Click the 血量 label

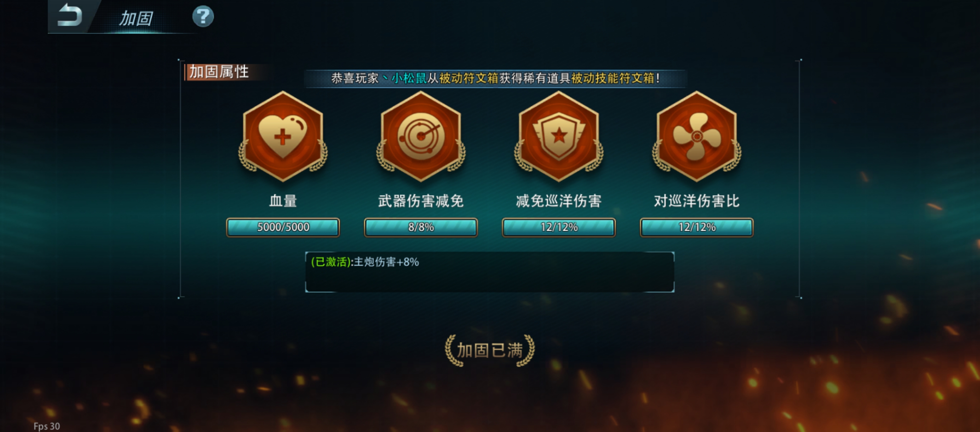click(283, 201)
